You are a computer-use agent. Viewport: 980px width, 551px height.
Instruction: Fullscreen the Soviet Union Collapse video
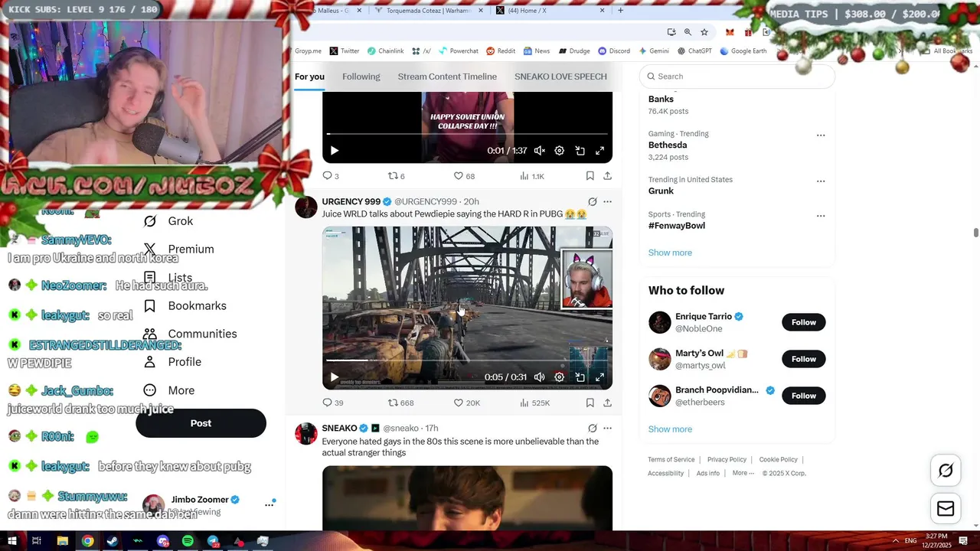pyautogui.click(x=600, y=151)
